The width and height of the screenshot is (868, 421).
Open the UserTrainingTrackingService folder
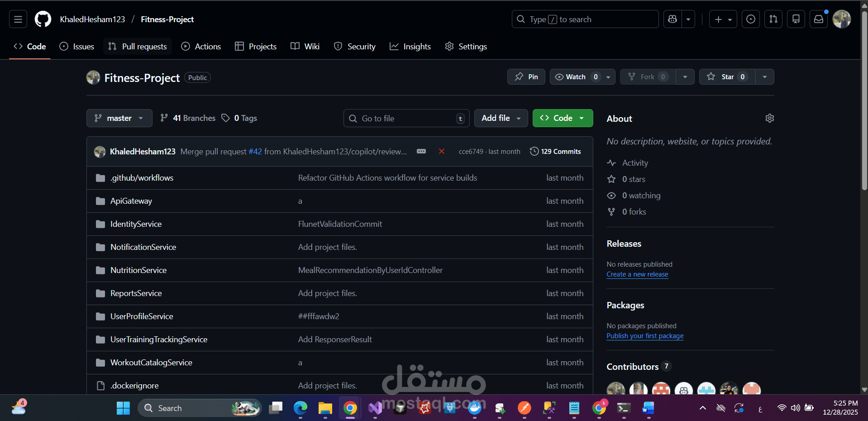(x=159, y=340)
